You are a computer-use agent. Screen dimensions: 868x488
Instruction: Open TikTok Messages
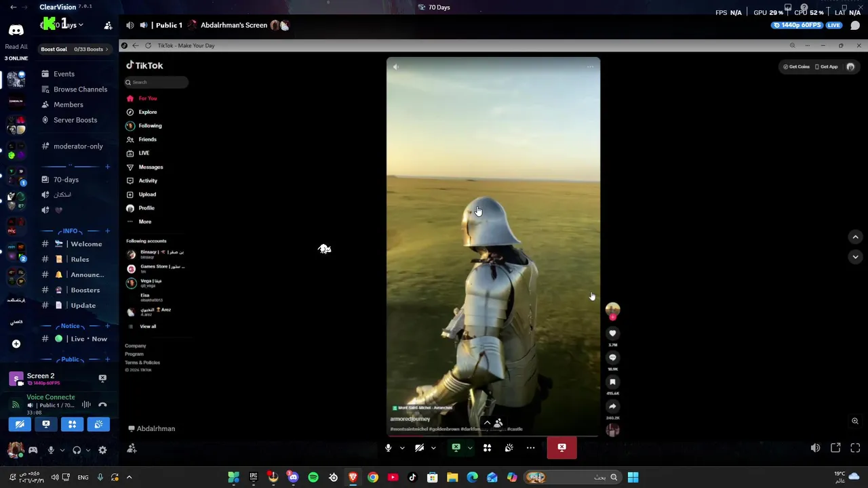pyautogui.click(x=144, y=167)
